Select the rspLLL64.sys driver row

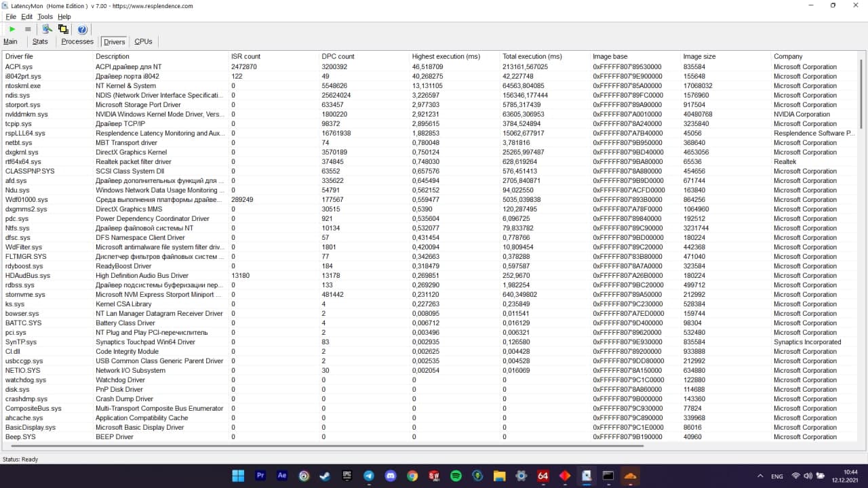(x=431, y=134)
